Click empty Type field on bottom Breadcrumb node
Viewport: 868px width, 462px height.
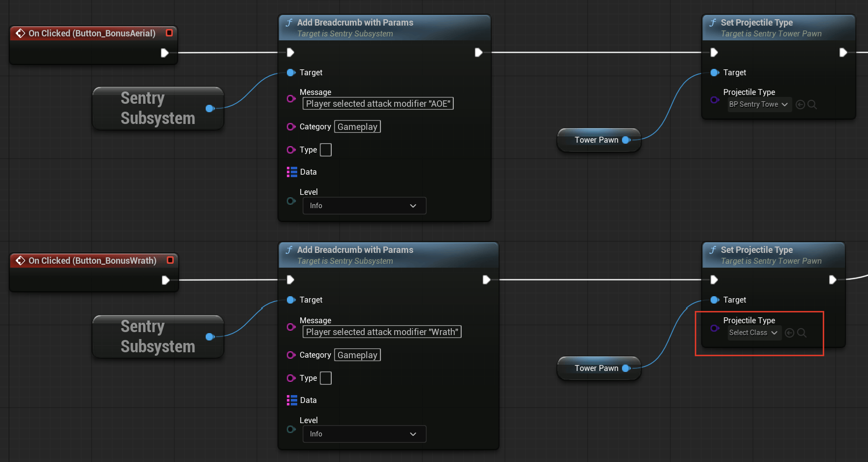[326, 378]
